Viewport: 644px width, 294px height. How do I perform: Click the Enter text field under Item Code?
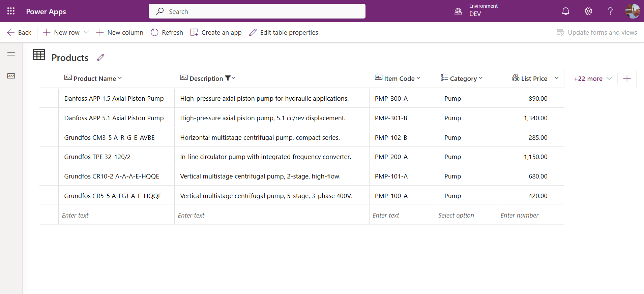402,215
